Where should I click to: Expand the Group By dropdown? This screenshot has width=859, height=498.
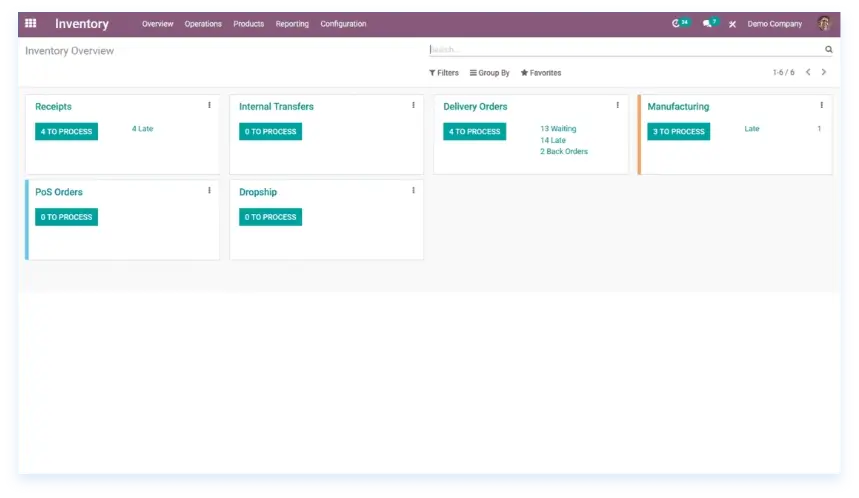click(490, 73)
